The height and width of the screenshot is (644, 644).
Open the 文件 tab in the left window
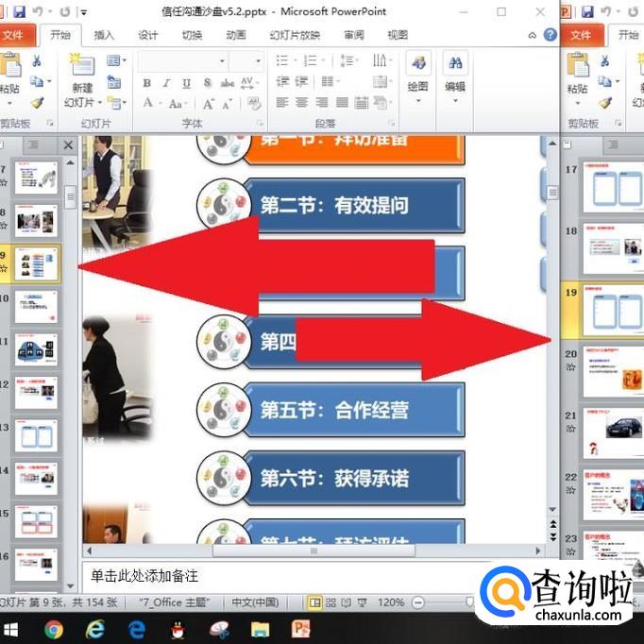(x=15, y=35)
